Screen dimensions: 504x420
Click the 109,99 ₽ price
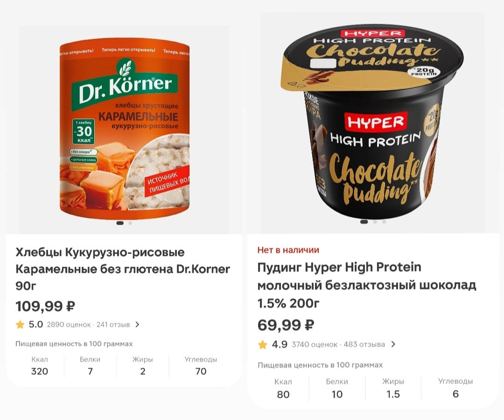(x=45, y=306)
